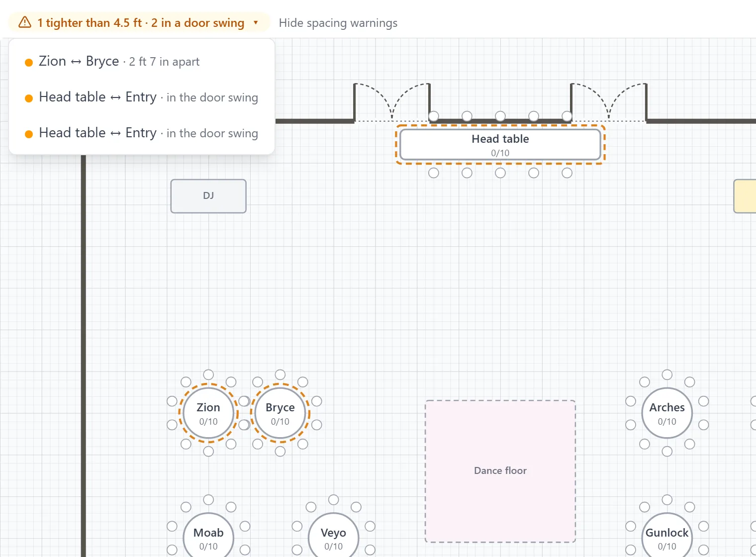Image resolution: width=756 pixels, height=557 pixels.
Task: Click the top seat above Arches table
Action: point(667,374)
